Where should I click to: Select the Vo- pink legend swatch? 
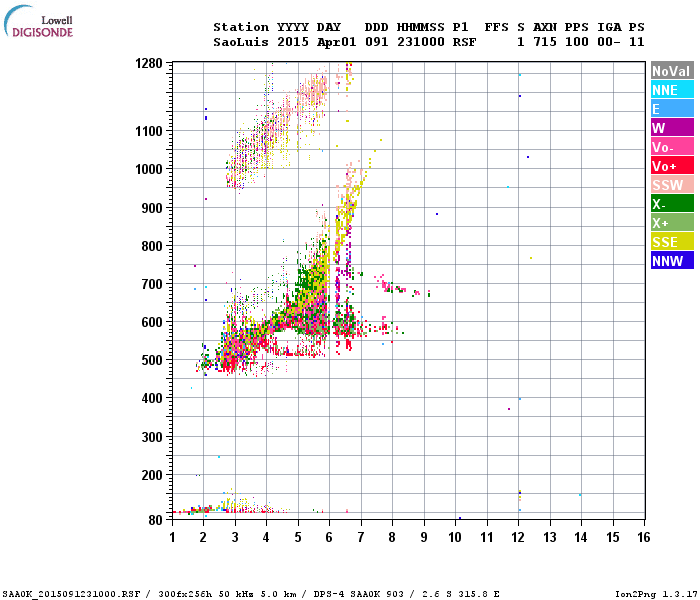(x=672, y=146)
